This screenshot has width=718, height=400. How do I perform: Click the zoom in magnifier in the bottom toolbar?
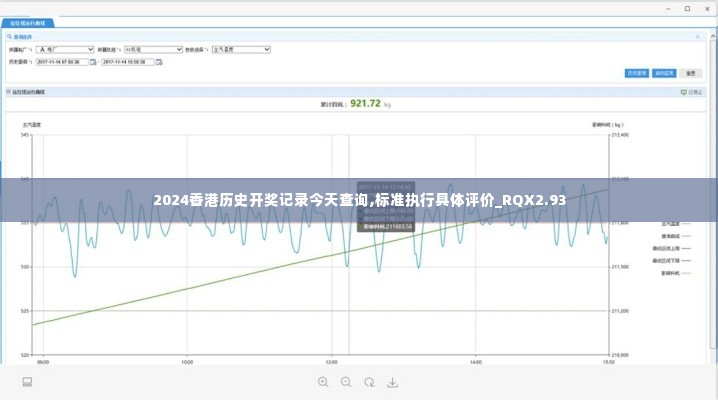323,382
